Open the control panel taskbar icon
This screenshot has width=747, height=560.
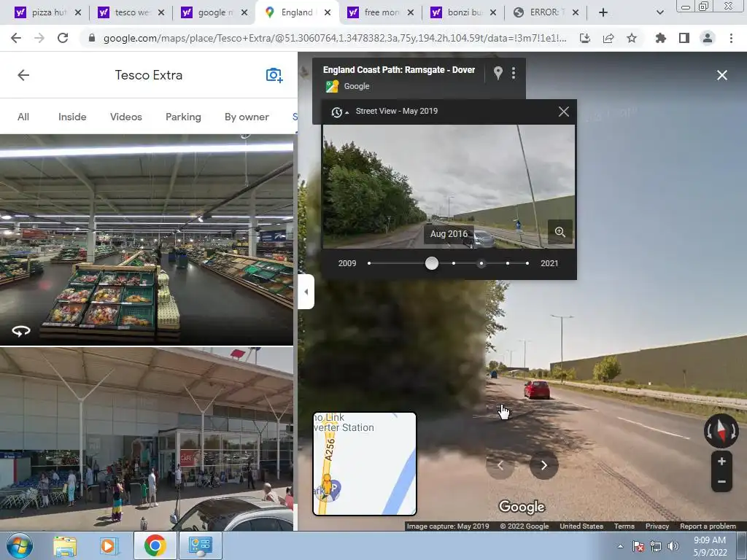pos(200,545)
